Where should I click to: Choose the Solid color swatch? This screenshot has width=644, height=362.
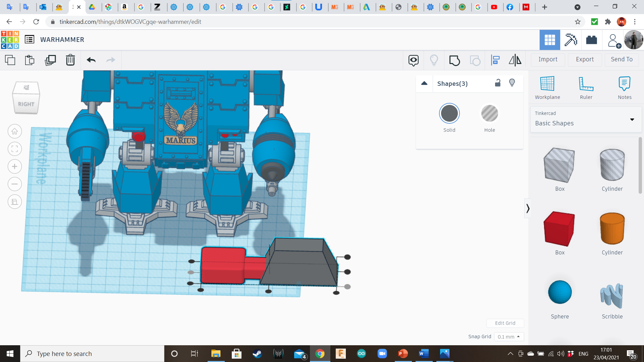(x=449, y=114)
